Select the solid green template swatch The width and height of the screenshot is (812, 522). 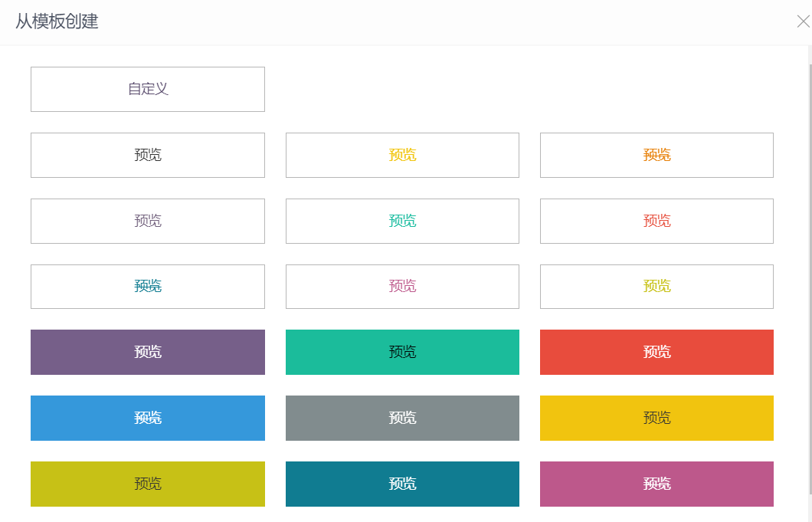tap(402, 353)
